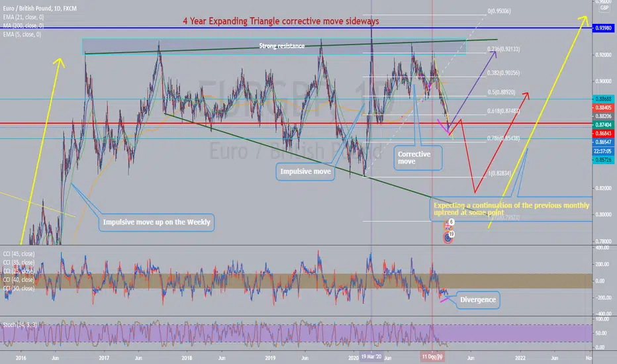The width and height of the screenshot is (617, 364).
Task: Click the blue 0.86547 current price label
Action: [x=603, y=142]
